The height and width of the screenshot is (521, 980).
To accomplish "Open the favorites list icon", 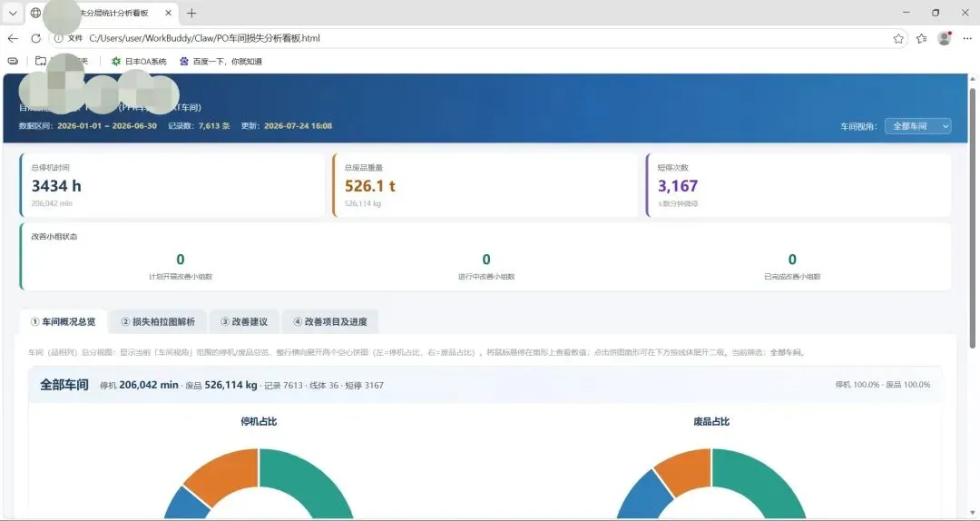I will (x=921, y=39).
